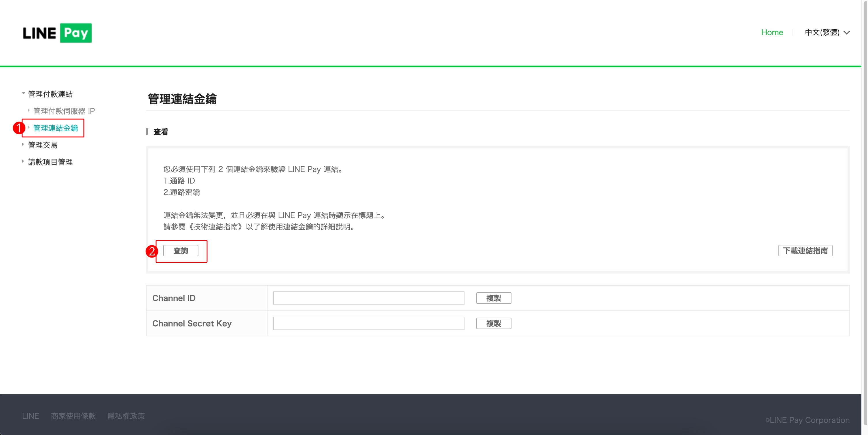This screenshot has height=435, width=868.
Task: Collapse the 管理付款連結 menu arrow
Action: [24, 93]
